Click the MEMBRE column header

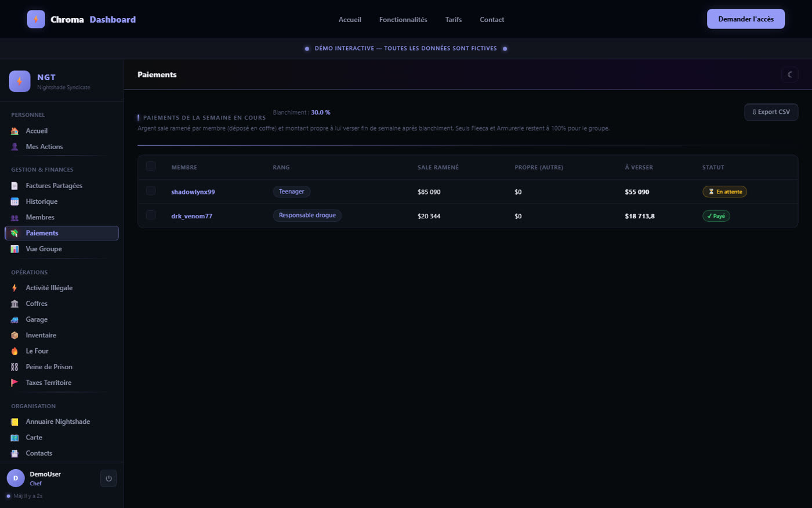[x=184, y=167]
